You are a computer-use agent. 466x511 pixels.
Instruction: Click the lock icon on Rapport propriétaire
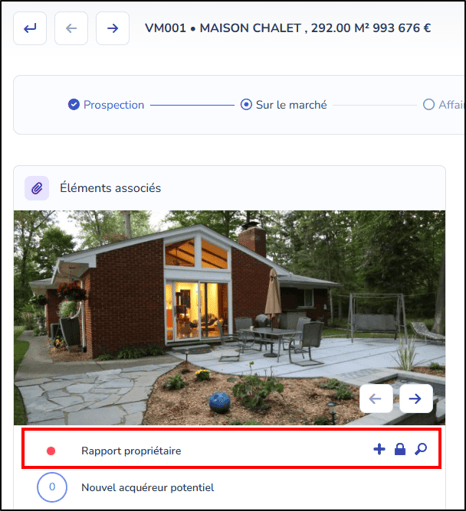pos(400,449)
